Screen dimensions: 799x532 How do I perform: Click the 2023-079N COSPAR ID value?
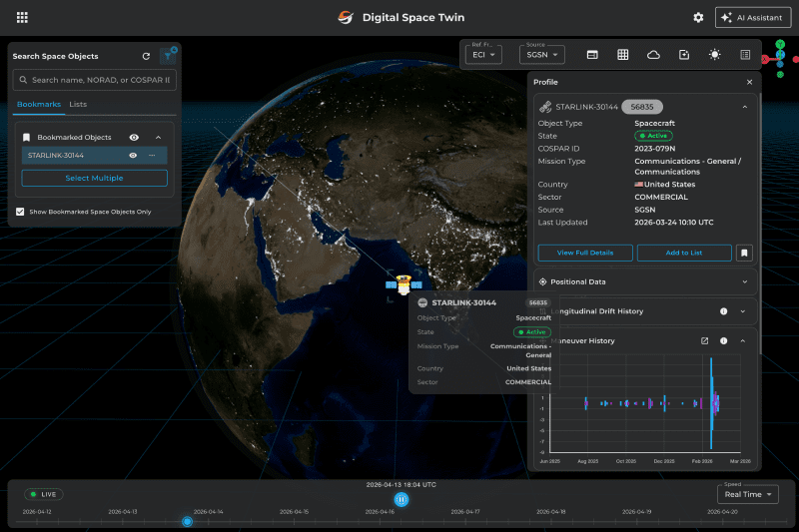655,149
